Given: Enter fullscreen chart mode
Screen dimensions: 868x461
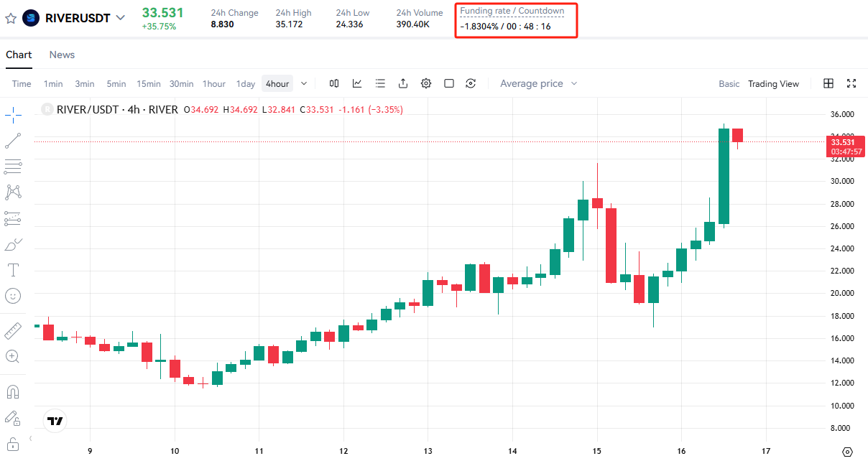Looking at the screenshot, I should [851, 83].
